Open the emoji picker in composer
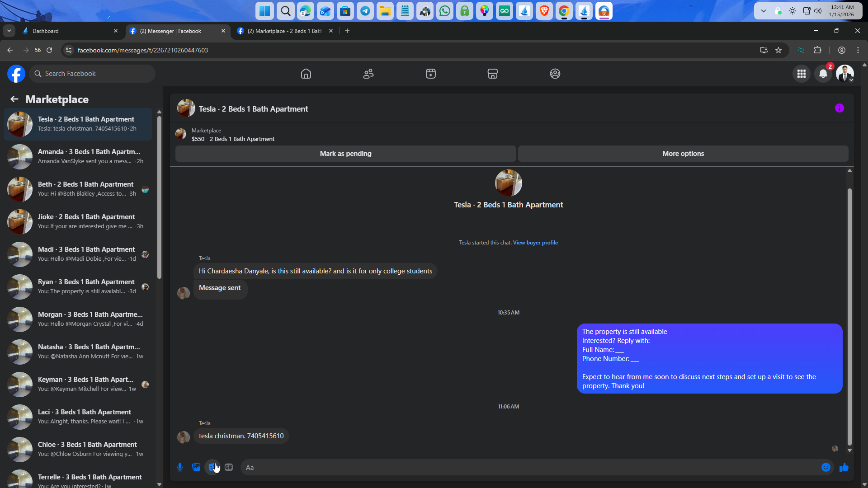868x488 pixels. click(x=826, y=467)
